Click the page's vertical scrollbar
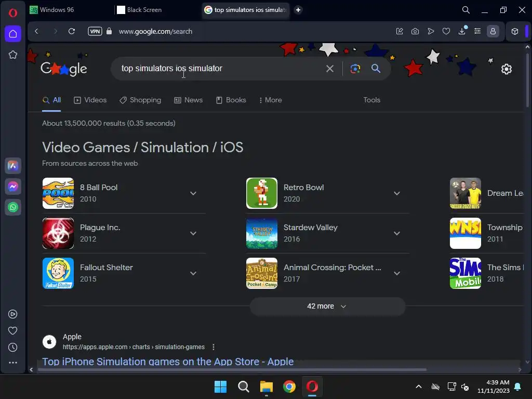This screenshot has width=532, height=399. click(x=527, y=79)
